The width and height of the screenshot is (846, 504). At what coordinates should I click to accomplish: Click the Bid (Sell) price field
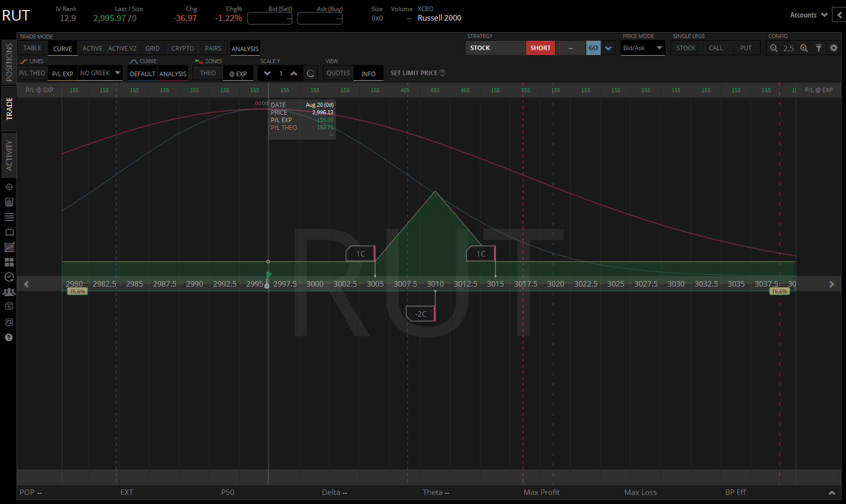point(270,19)
